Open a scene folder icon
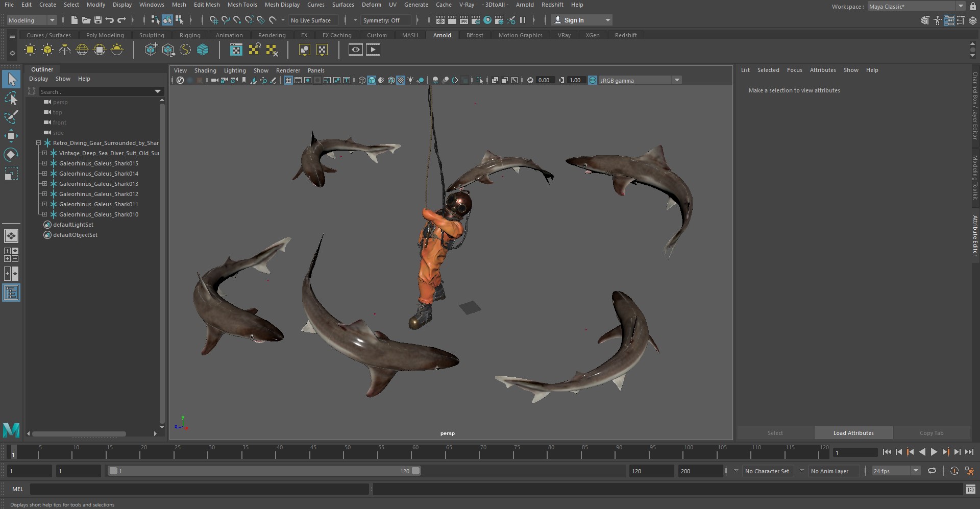 tap(86, 20)
